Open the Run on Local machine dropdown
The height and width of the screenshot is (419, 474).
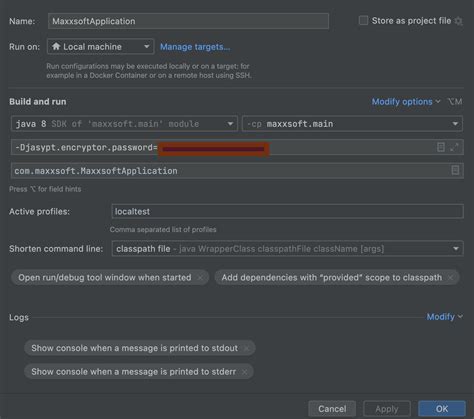[101, 46]
